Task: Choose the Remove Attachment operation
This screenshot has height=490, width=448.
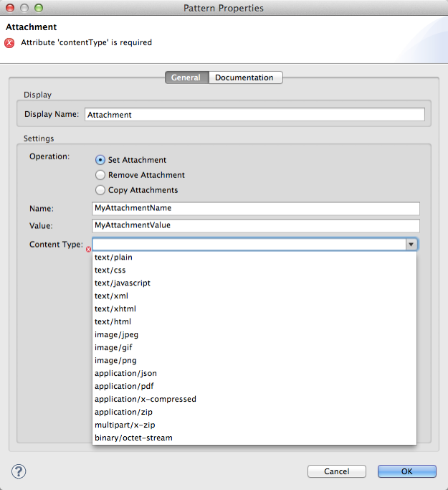Action: pyautogui.click(x=100, y=175)
